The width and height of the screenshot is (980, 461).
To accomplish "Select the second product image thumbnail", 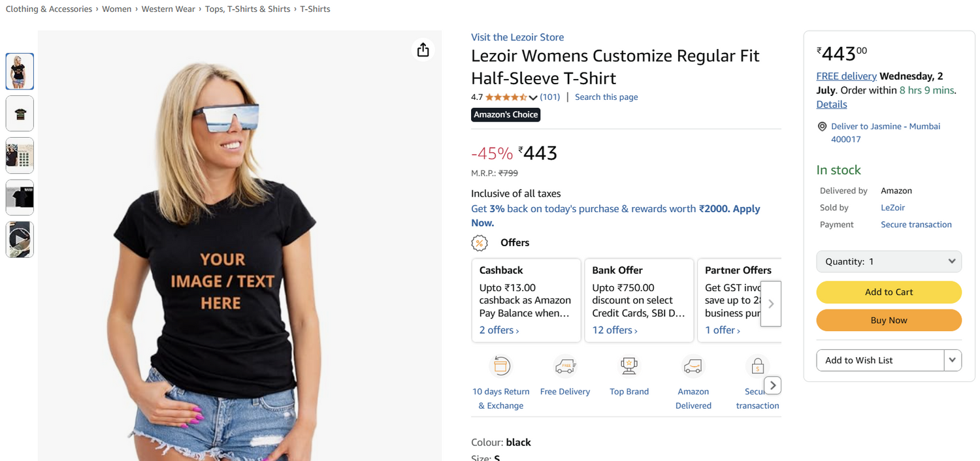I will coord(20,114).
